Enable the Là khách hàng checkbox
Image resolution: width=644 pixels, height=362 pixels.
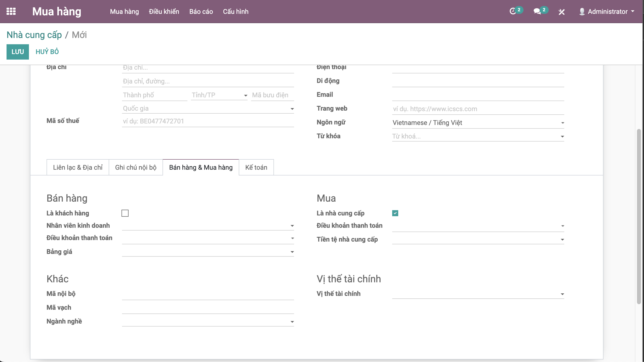125,213
